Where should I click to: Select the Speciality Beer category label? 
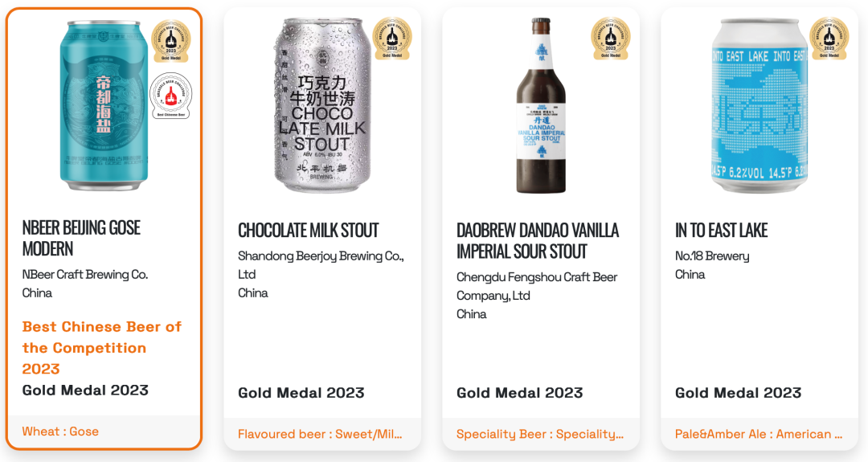[540, 435]
